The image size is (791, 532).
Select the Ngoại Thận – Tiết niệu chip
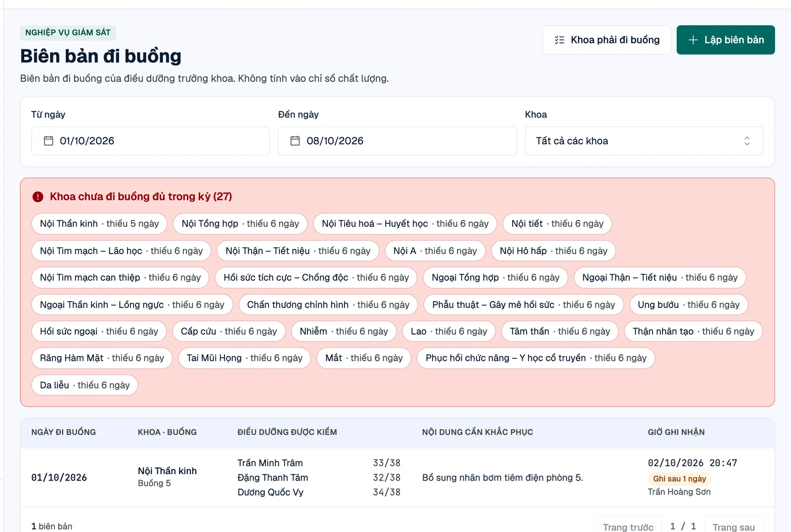(660, 277)
